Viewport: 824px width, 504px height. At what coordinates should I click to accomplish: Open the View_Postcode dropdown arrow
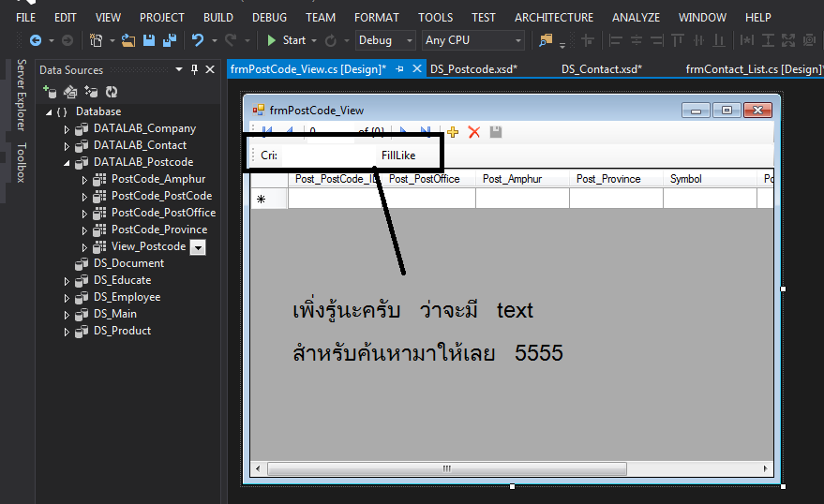point(198,247)
